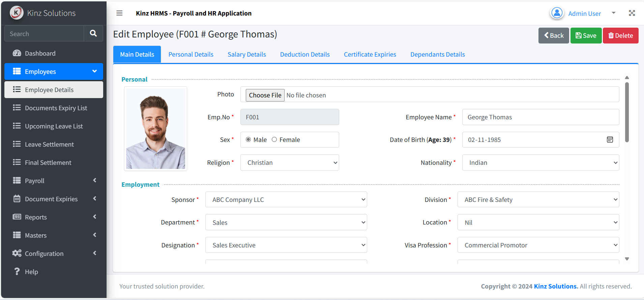Click the Help question mark icon
The image size is (644, 300).
coord(17,272)
